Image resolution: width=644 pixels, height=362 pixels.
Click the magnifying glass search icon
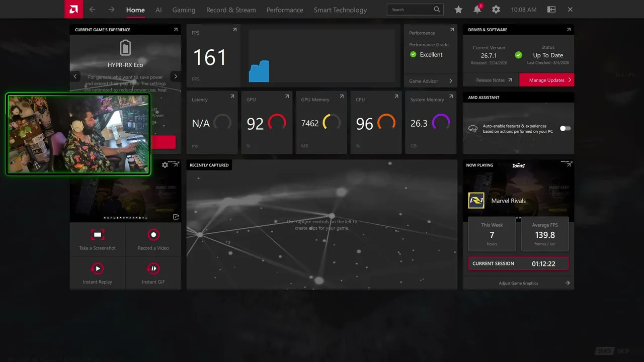click(437, 10)
